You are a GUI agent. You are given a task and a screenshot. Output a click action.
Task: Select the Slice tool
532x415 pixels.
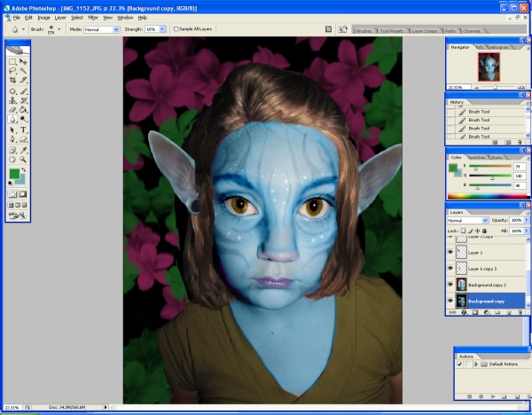pos(23,80)
